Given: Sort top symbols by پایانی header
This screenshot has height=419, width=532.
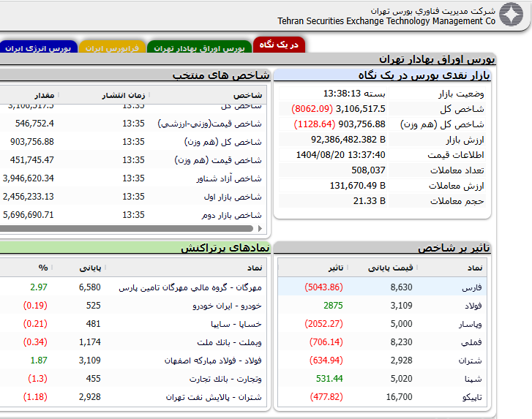Looking at the screenshot, I should pyautogui.click(x=90, y=268).
